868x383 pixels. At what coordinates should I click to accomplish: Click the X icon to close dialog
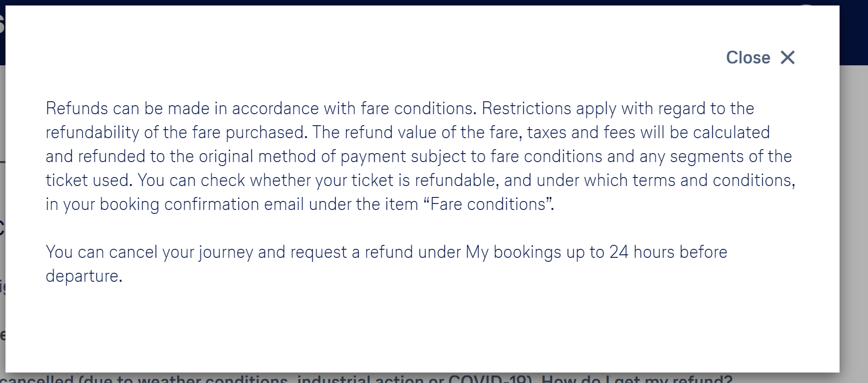click(788, 58)
